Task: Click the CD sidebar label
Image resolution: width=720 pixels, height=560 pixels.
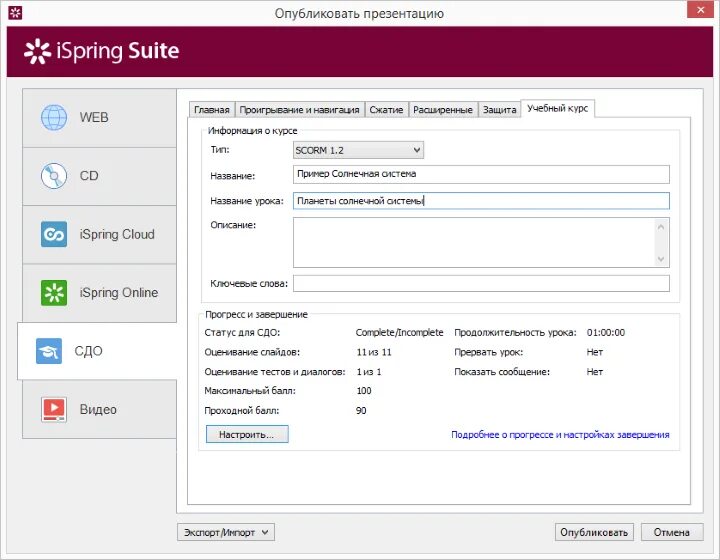Action: point(89,176)
